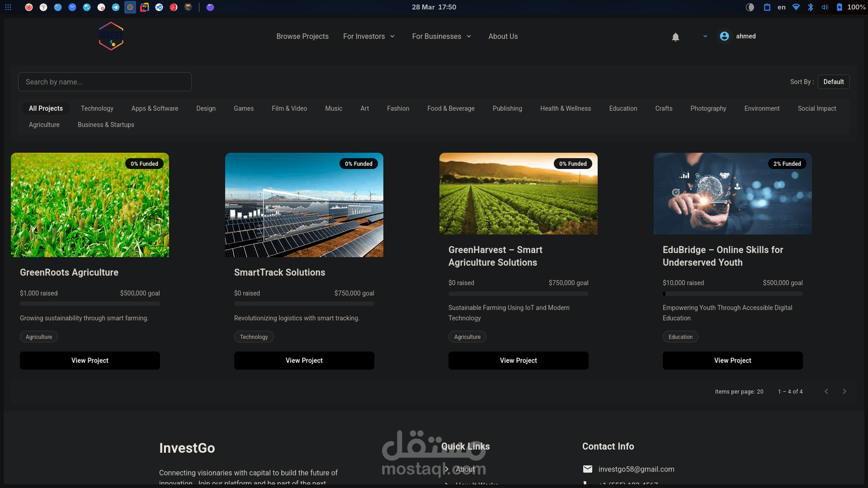The height and width of the screenshot is (488, 868).
Task: Select the All Projects tab
Action: (x=46, y=108)
